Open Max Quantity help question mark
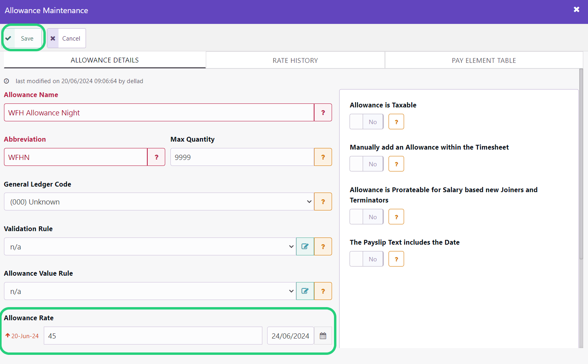588x364 pixels. coord(323,157)
